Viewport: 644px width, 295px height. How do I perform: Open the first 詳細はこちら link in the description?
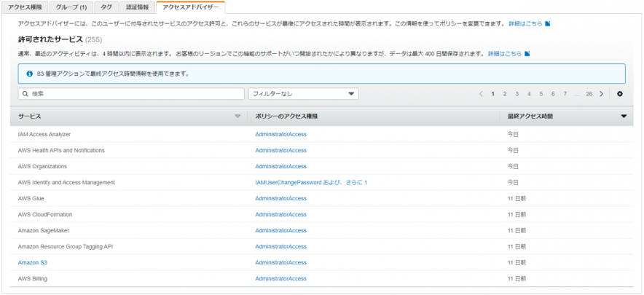525,24
